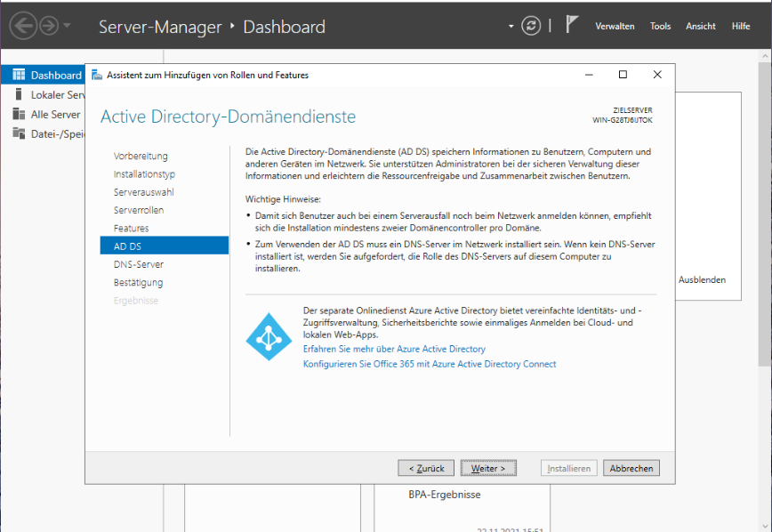Click the Alle Server icon

(x=19, y=114)
